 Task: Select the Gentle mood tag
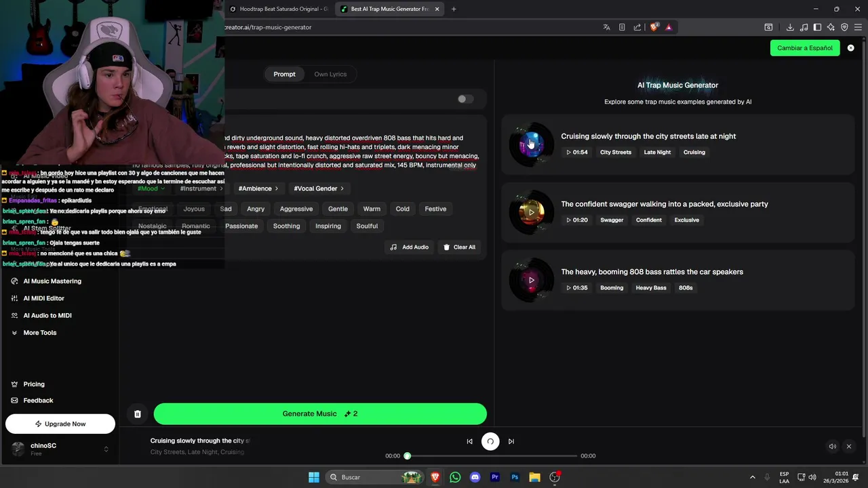click(x=338, y=209)
